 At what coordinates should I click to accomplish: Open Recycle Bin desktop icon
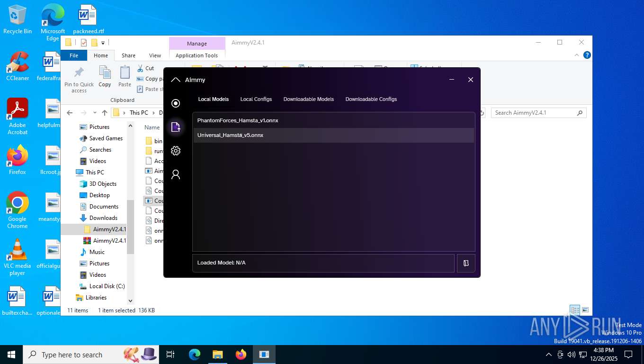tap(18, 19)
